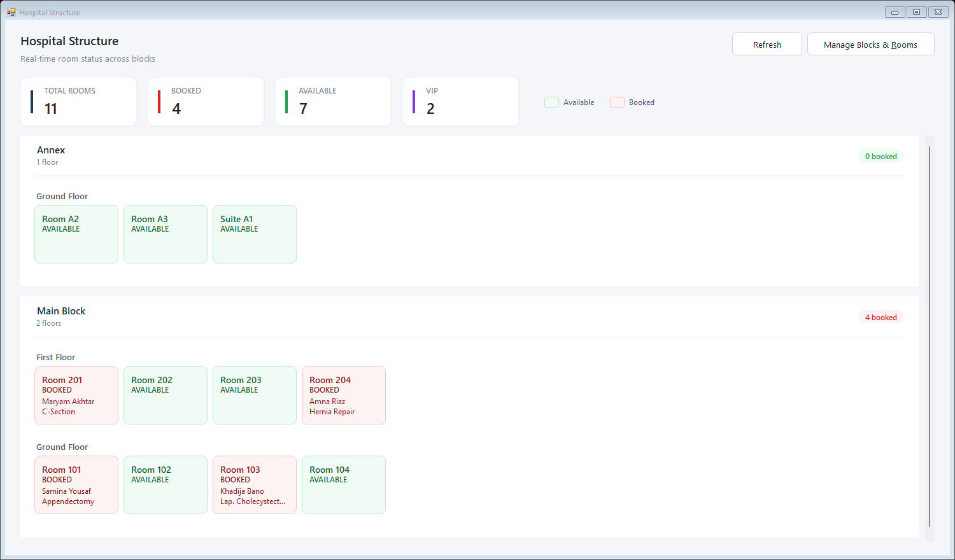Select the Room 202 card

click(x=166, y=395)
